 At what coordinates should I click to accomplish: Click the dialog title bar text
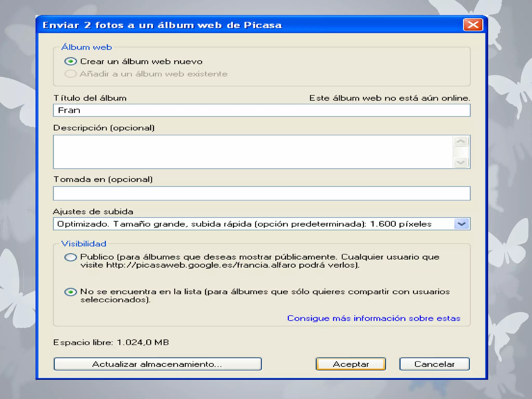click(162, 25)
